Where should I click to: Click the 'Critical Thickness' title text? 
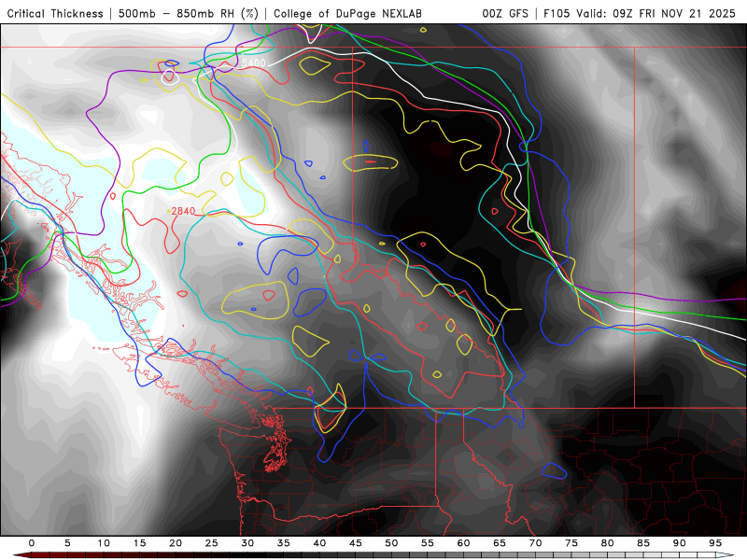tap(55, 14)
